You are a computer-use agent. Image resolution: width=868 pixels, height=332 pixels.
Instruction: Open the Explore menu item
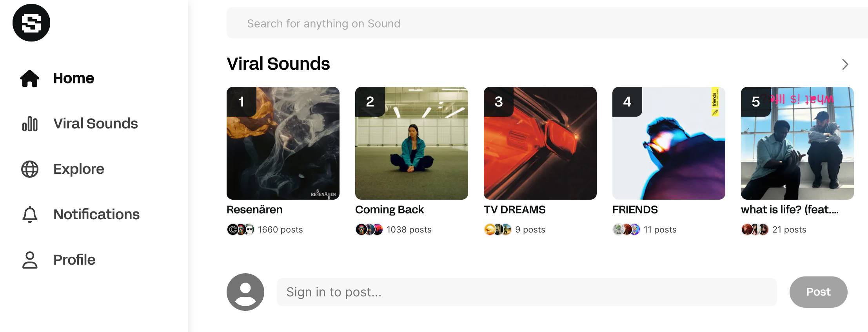coord(78,169)
